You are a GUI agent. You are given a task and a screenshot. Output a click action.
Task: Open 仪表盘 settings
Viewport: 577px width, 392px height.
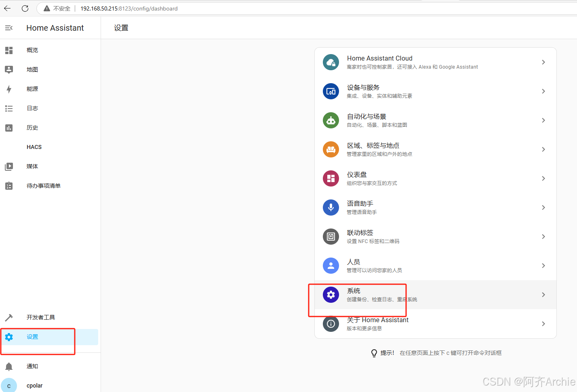pyautogui.click(x=436, y=178)
